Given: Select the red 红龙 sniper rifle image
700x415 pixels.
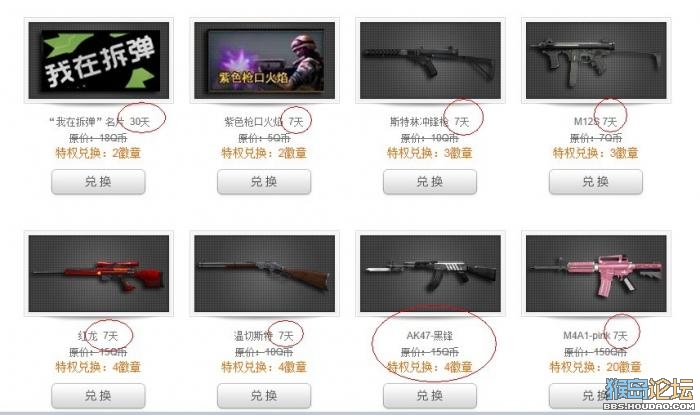Looking at the screenshot, I should (99, 274).
